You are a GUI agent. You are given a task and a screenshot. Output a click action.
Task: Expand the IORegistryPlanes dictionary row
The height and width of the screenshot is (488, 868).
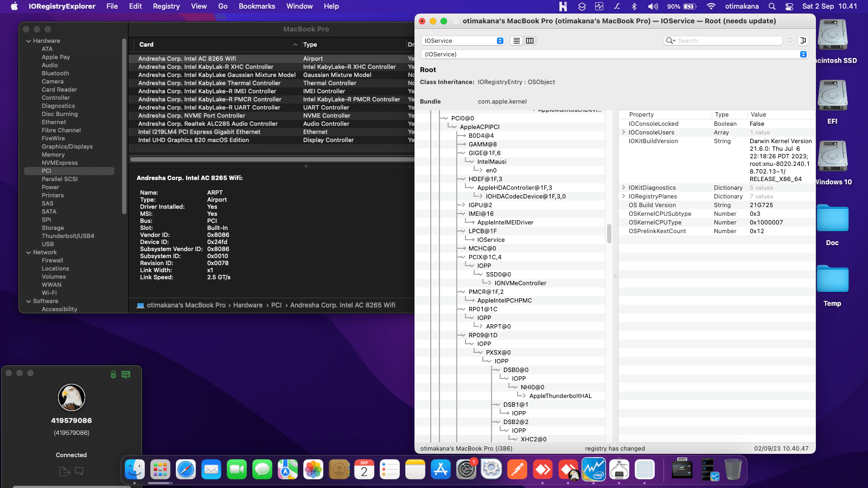pyautogui.click(x=623, y=196)
